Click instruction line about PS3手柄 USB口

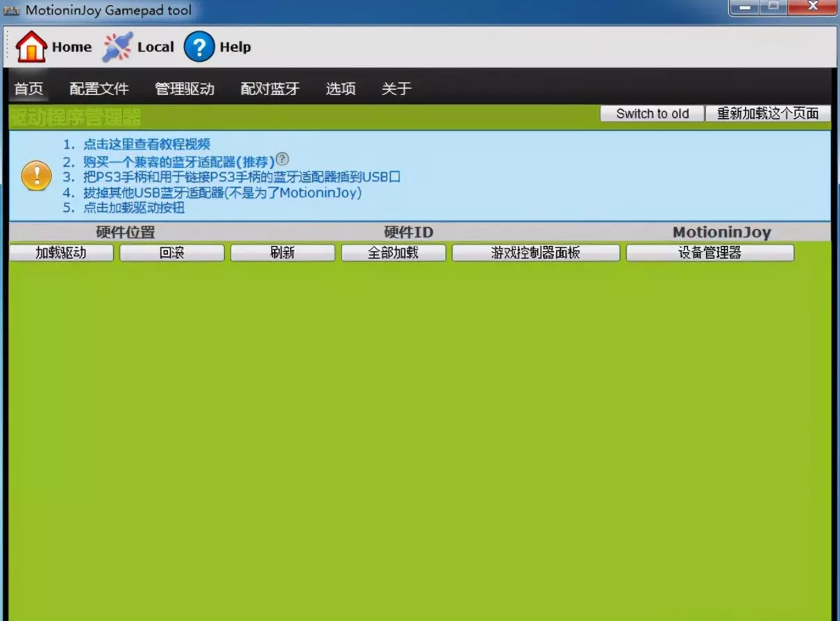coord(242,176)
